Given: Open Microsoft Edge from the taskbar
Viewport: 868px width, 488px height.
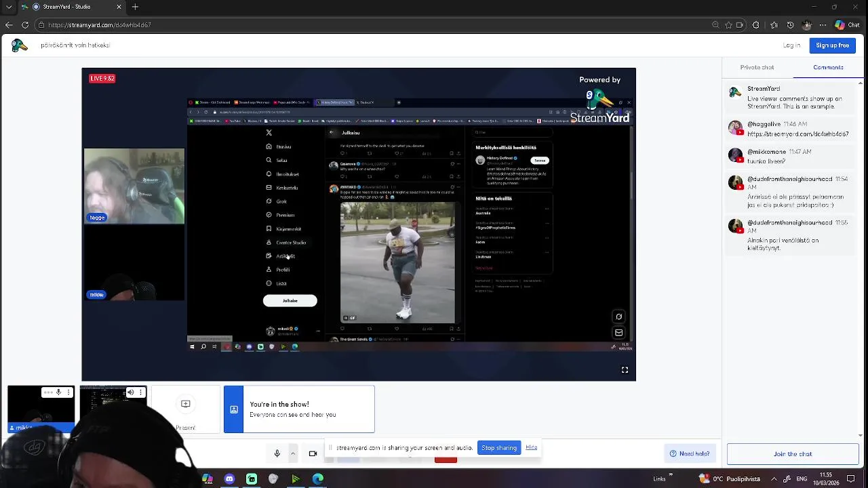Looking at the screenshot, I should click(317, 479).
